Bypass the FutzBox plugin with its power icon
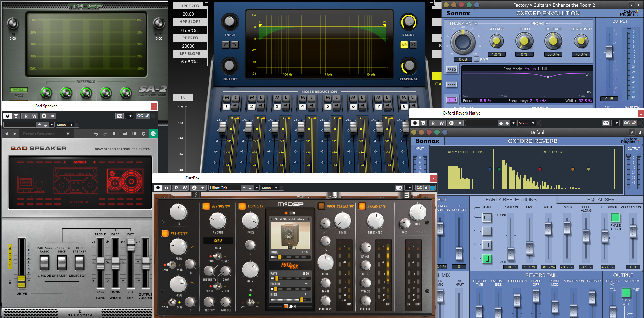The height and width of the screenshot is (318, 644). click(x=158, y=188)
